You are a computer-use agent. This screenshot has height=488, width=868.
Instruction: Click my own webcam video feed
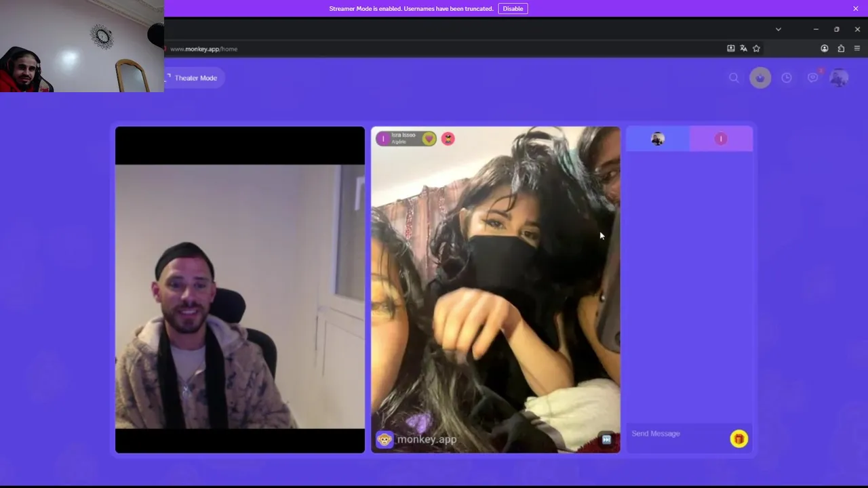240,290
